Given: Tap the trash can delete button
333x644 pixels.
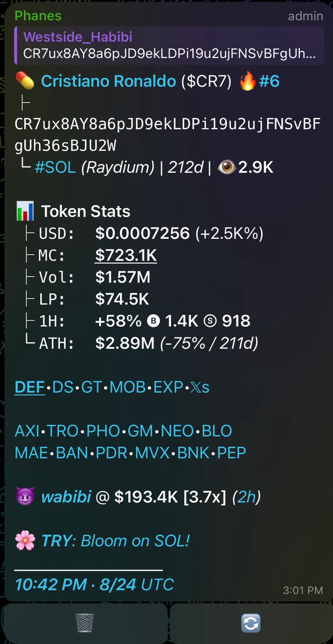Looking at the screenshot, I should 85,623.
